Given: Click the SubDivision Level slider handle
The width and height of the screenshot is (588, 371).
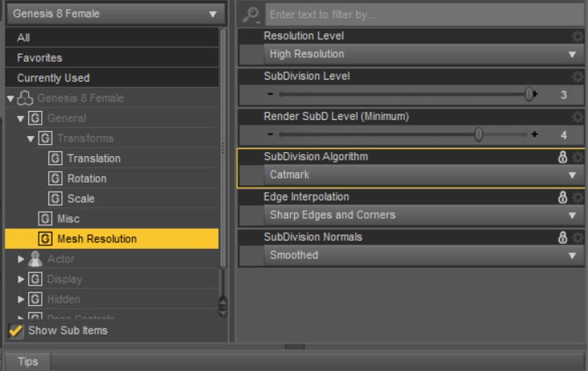Looking at the screenshot, I should tap(528, 94).
